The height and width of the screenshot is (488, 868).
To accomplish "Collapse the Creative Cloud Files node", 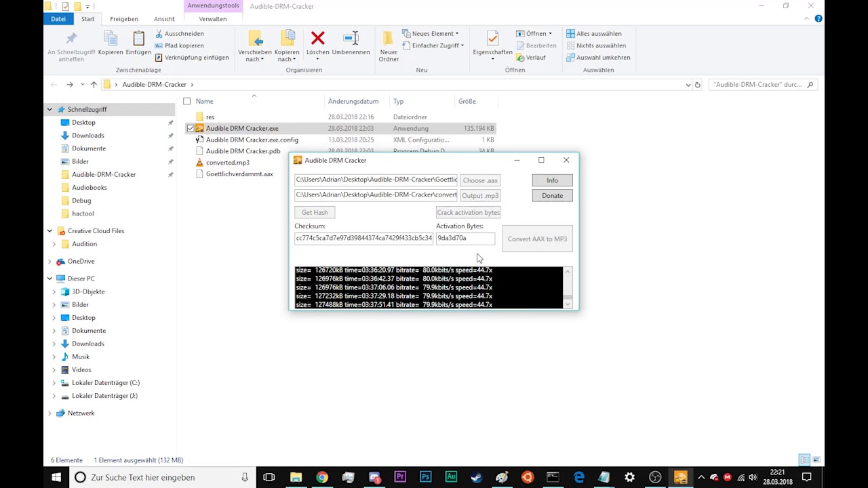I will 50,231.
